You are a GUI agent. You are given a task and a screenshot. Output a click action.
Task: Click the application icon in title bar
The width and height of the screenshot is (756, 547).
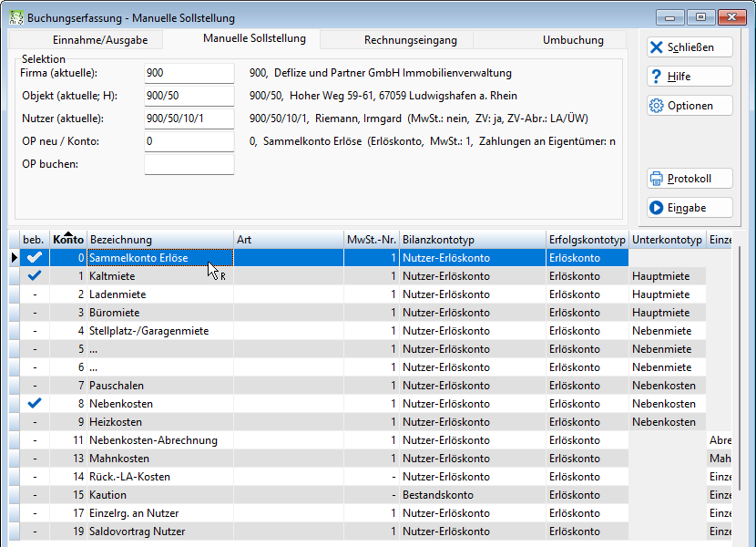[x=15, y=18]
